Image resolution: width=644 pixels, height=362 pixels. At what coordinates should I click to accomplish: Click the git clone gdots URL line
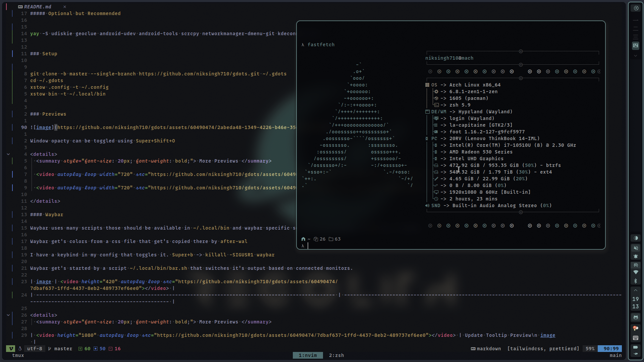[x=158, y=74]
